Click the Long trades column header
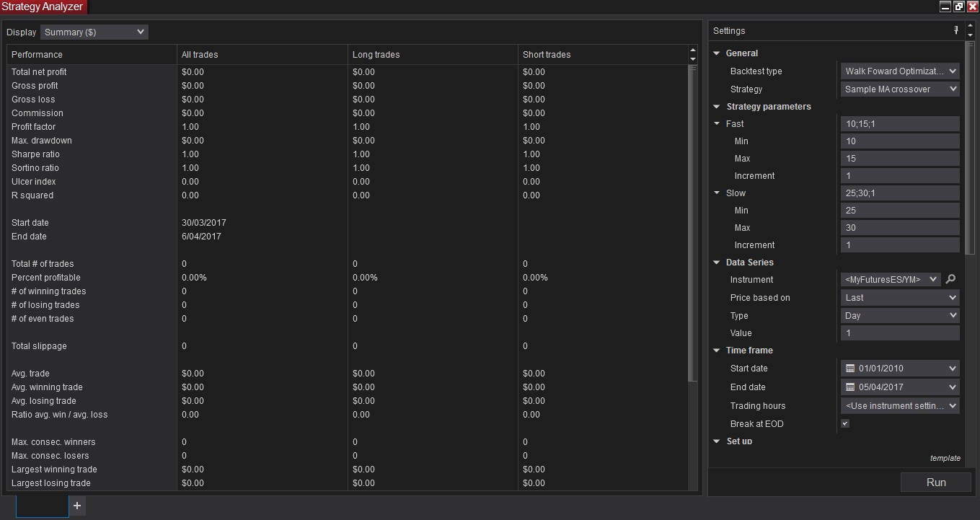The height and width of the screenshot is (520, 980). [x=433, y=55]
